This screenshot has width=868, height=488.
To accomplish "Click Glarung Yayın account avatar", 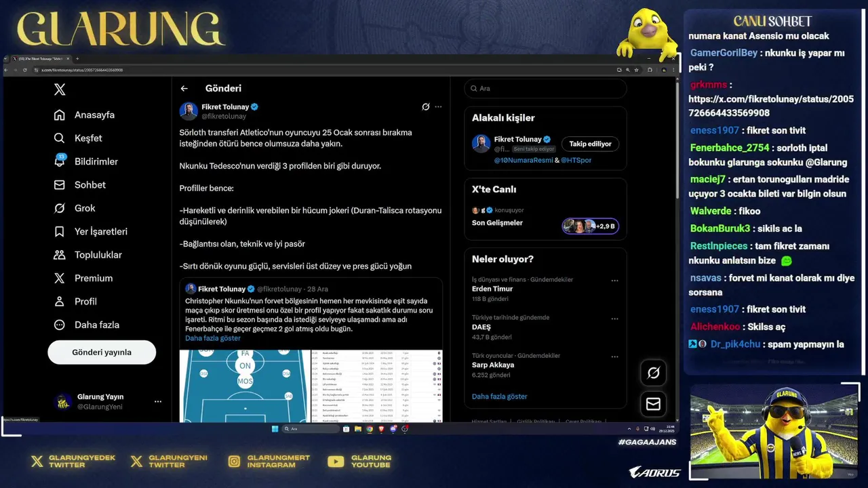I will pyautogui.click(x=63, y=402).
